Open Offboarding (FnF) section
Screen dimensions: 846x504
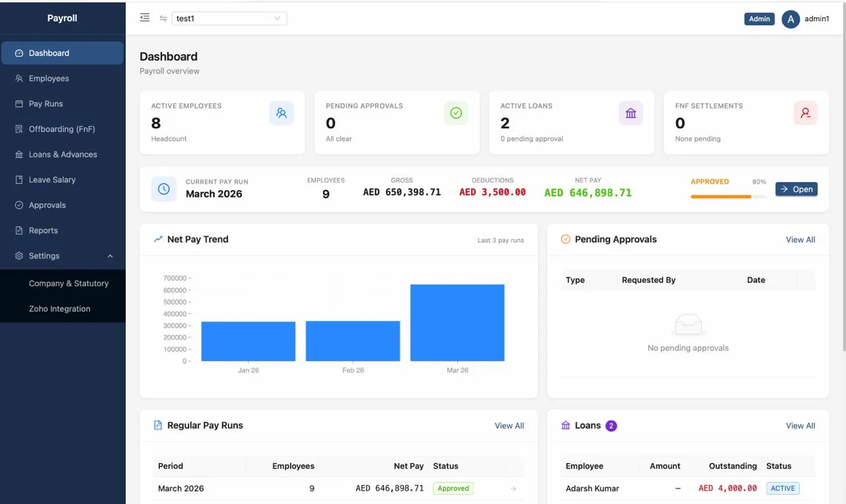62,129
